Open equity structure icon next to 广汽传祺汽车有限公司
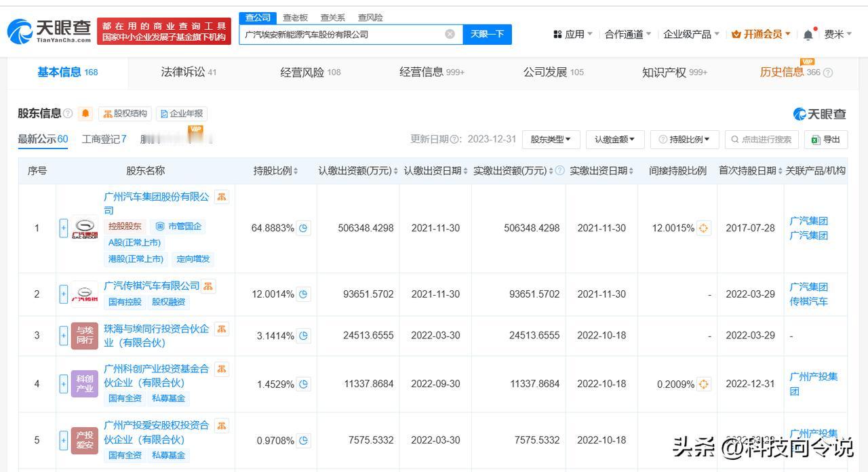This screenshot has width=868, height=472. point(209,286)
